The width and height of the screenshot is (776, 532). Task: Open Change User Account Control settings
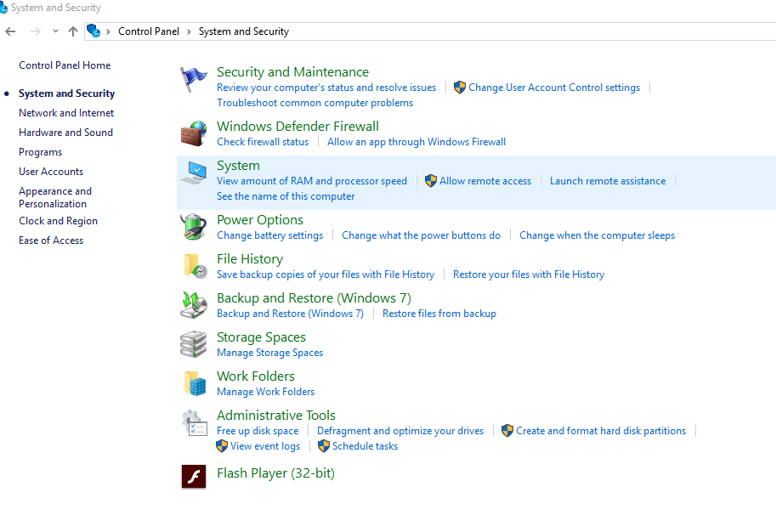click(554, 88)
